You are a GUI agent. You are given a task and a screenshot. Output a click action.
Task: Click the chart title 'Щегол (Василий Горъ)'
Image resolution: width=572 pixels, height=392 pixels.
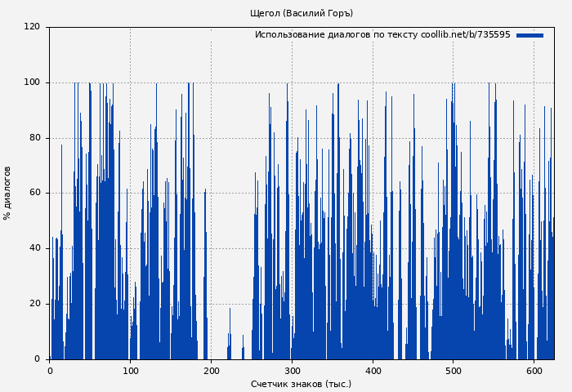pyautogui.click(x=302, y=13)
